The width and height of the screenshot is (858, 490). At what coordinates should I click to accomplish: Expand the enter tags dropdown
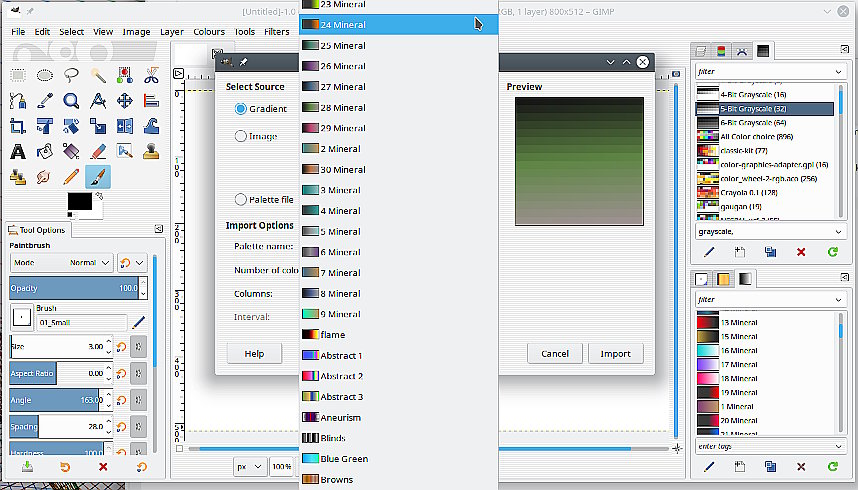click(838, 446)
